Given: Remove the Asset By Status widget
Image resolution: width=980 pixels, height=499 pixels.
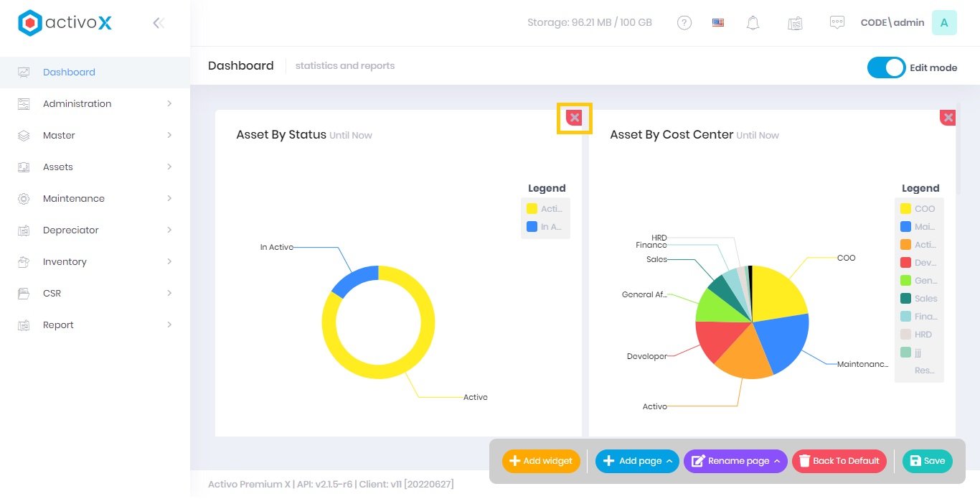Looking at the screenshot, I should pos(575,118).
